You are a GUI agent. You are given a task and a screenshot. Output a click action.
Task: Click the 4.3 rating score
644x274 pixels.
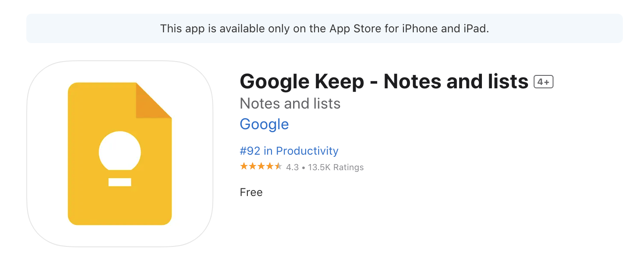292,167
